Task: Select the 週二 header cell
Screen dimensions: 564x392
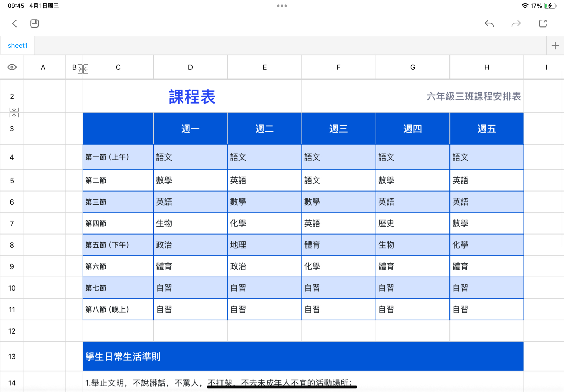Action: click(x=264, y=129)
